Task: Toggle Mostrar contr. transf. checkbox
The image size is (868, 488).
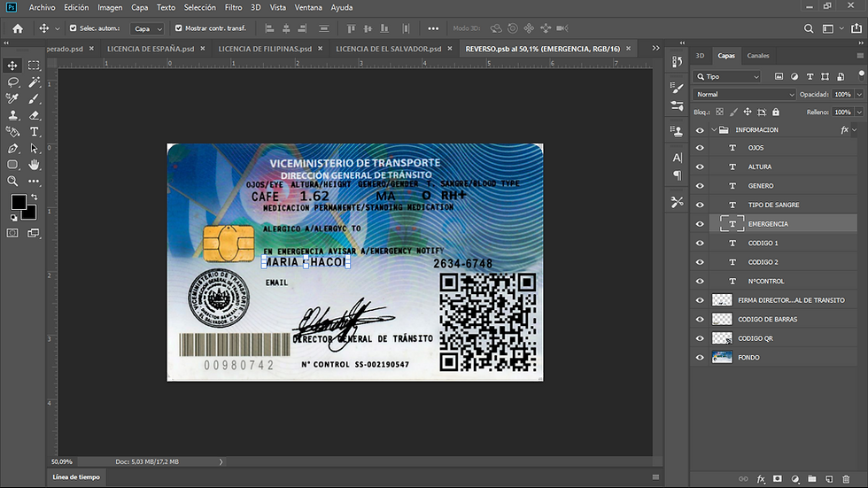Action: tap(178, 27)
